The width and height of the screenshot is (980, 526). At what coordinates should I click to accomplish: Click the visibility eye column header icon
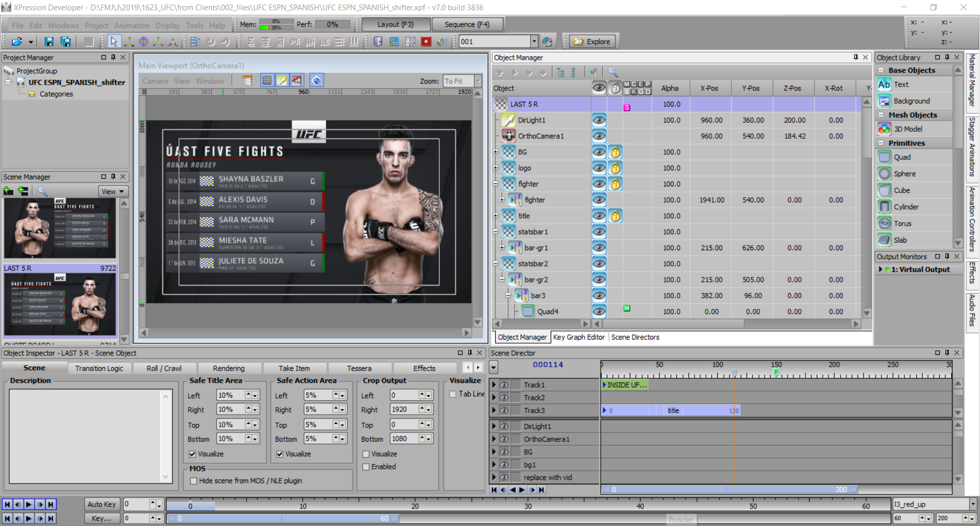click(599, 88)
